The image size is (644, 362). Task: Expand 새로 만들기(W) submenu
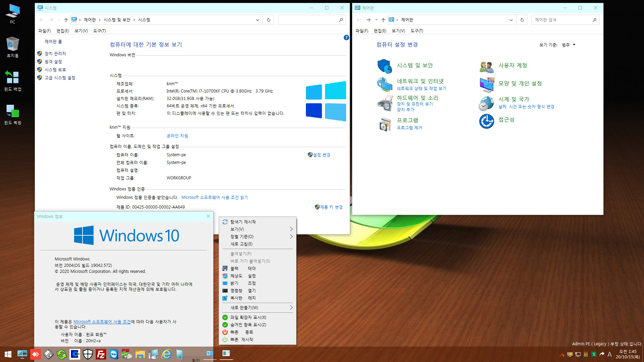(x=258, y=308)
